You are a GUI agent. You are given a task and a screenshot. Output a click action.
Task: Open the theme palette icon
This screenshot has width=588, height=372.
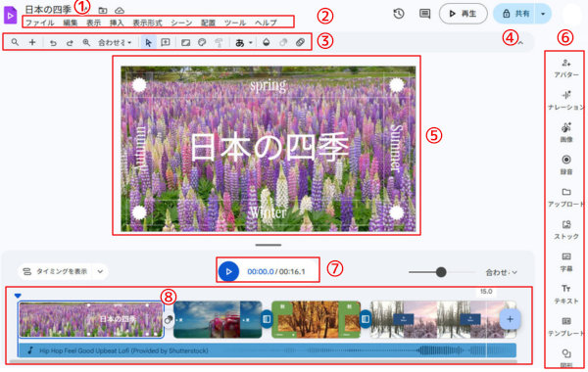pyautogui.click(x=202, y=42)
